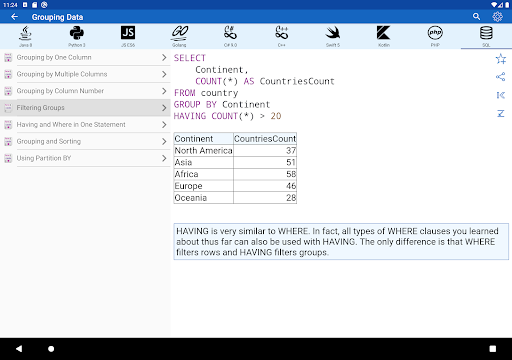Select the C++ language icon
512x360 pixels.
pos(282,33)
